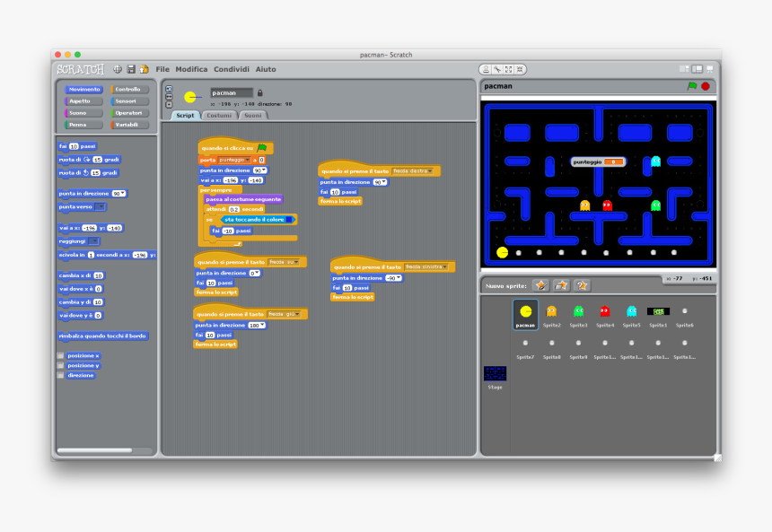Click the sprite name field 'pacman'
Viewport: 772px width, 532px height.
pos(232,93)
